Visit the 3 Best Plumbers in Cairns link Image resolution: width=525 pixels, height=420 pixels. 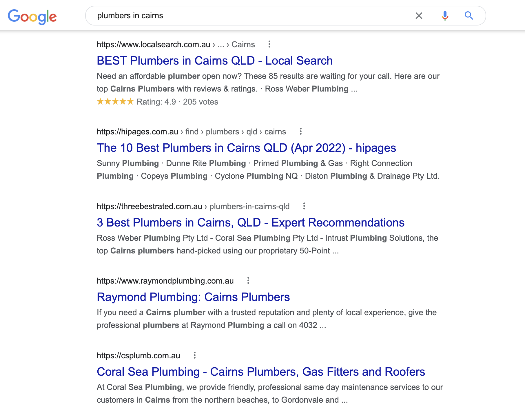(250, 223)
